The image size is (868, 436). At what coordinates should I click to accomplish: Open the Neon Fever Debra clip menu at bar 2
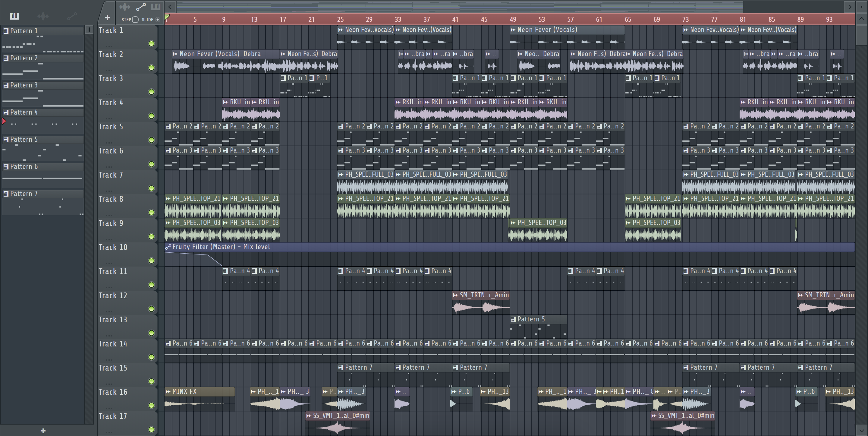pyautogui.click(x=175, y=54)
